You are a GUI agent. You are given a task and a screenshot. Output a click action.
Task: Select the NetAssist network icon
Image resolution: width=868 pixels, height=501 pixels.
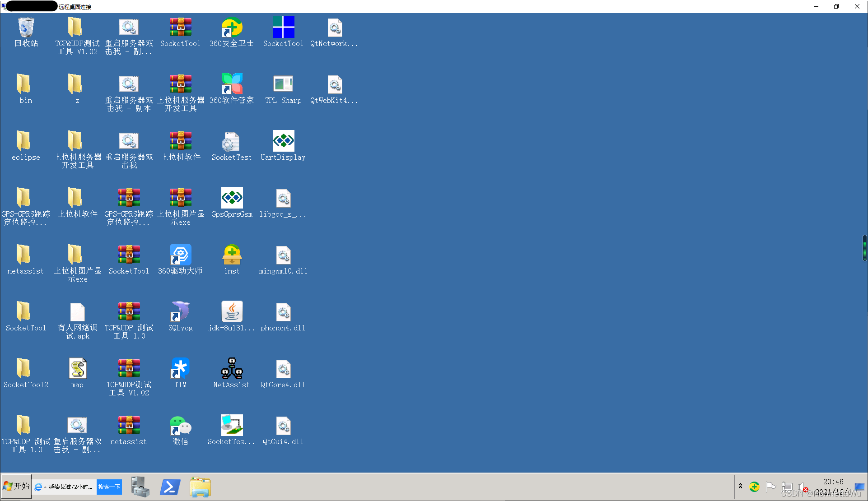[x=232, y=369]
